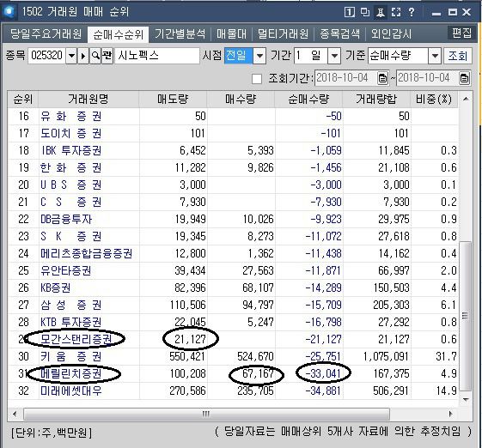This screenshot has height=448, width=482.
Task: Open start date calendar picker icon
Action: [x=382, y=78]
